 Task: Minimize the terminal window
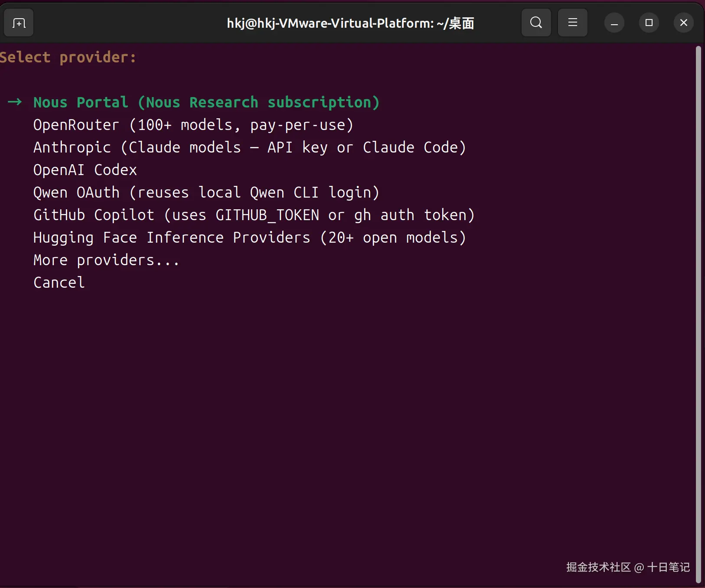coord(614,23)
